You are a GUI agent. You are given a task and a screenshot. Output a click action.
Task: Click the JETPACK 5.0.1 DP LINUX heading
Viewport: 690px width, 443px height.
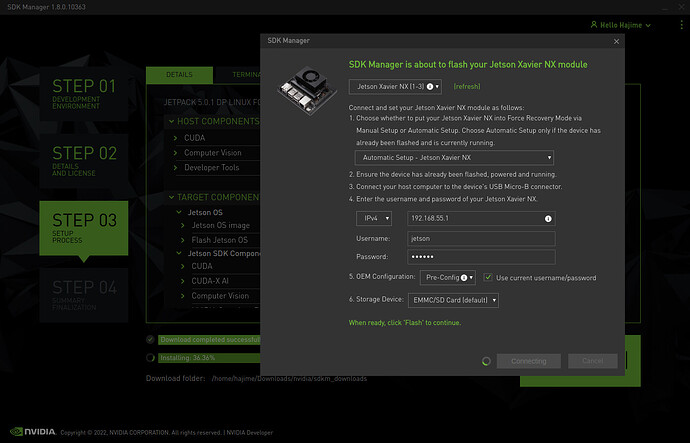pos(212,103)
